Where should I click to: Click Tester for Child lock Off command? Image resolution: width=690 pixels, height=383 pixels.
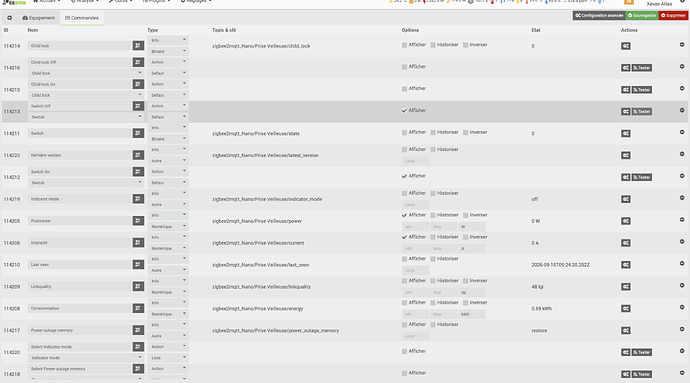pos(642,68)
